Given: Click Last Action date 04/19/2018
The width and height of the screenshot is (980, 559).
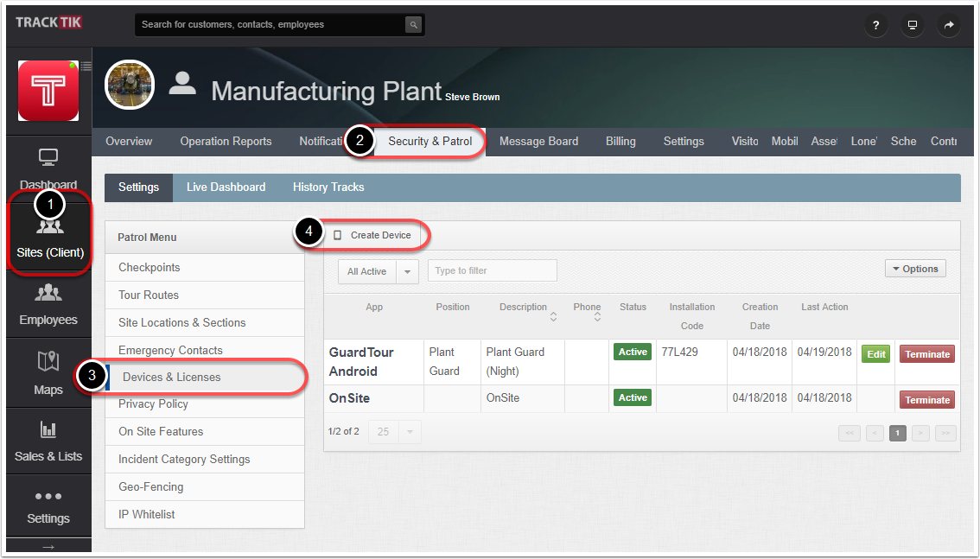Looking at the screenshot, I should tap(824, 353).
